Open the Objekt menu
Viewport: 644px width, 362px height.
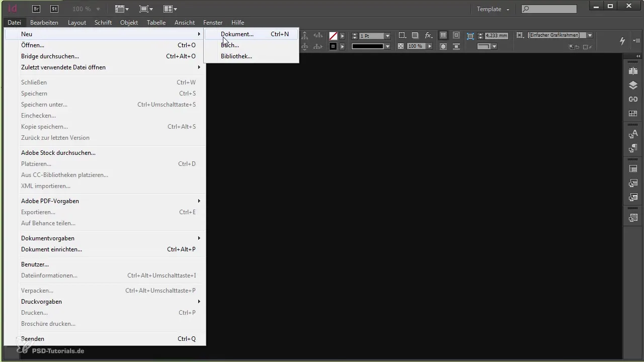tap(129, 23)
